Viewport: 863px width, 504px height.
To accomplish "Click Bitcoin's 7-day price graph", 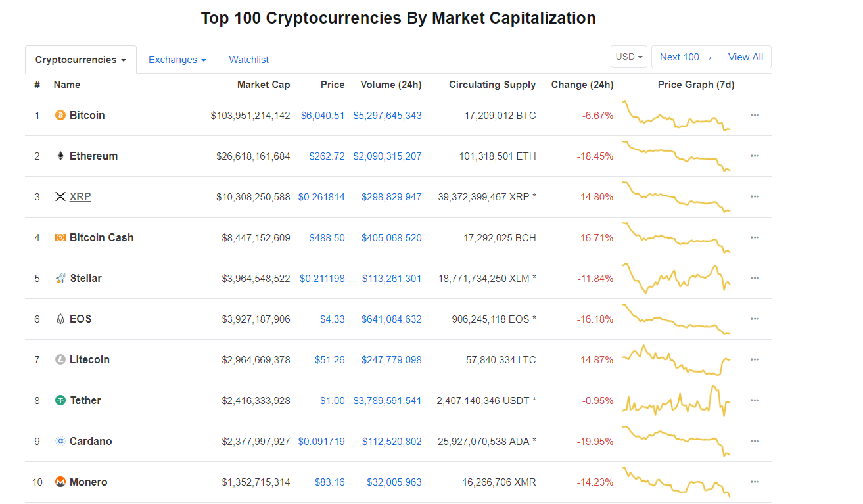I will (x=676, y=115).
